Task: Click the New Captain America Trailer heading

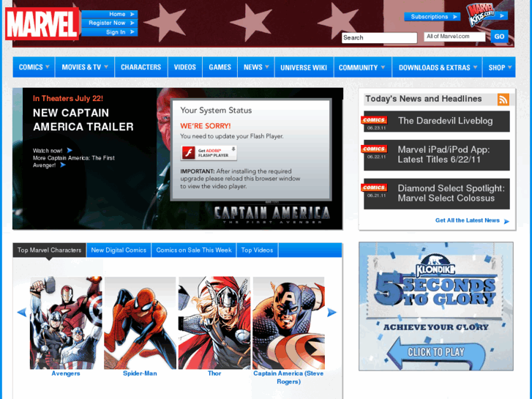Action: pyautogui.click(x=83, y=119)
